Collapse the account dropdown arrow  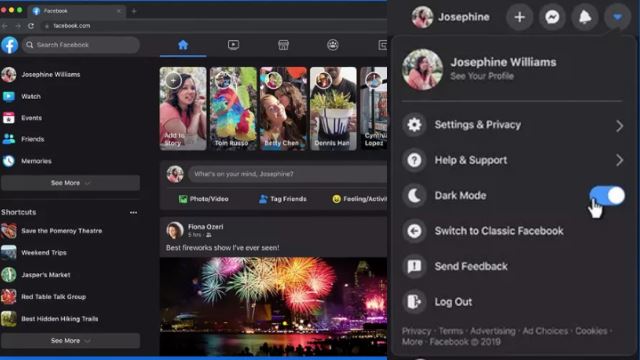(618, 17)
